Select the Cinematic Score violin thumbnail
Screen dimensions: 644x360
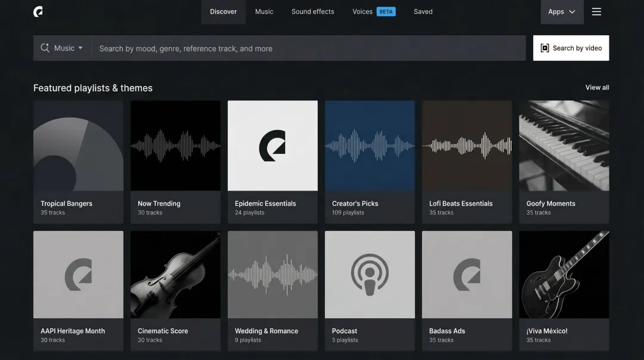[x=175, y=275]
